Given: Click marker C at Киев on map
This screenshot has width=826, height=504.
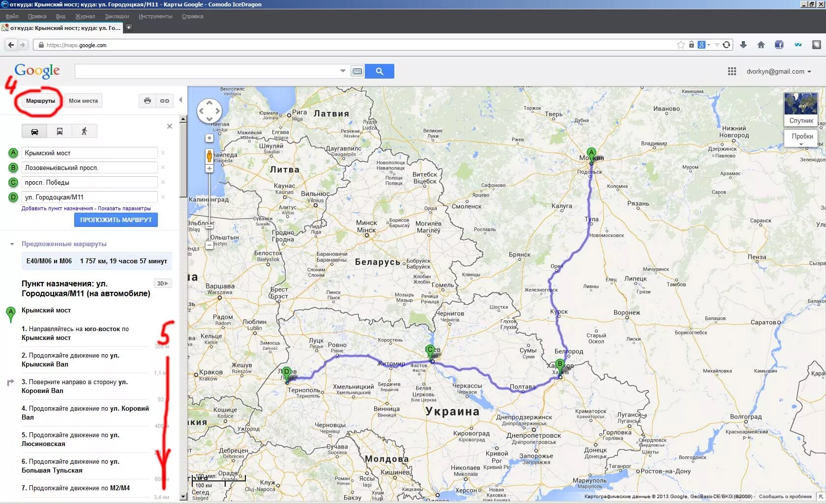Looking at the screenshot, I should point(430,352).
